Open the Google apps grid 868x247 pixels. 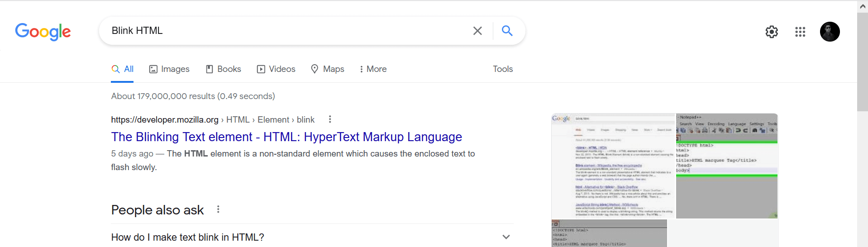coord(800,32)
